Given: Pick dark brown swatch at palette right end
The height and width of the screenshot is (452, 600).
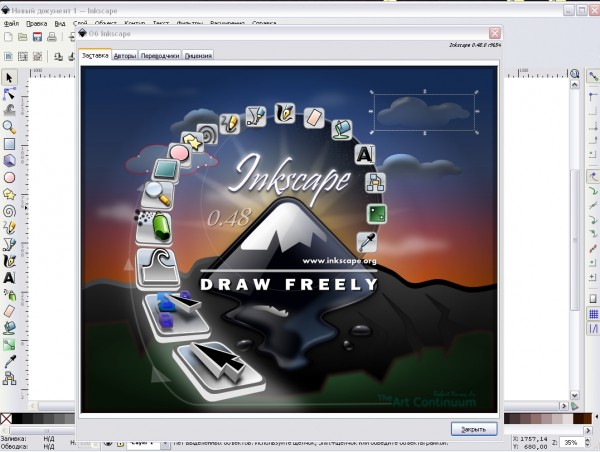Looking at the screenshot, I should click(587, 419).
